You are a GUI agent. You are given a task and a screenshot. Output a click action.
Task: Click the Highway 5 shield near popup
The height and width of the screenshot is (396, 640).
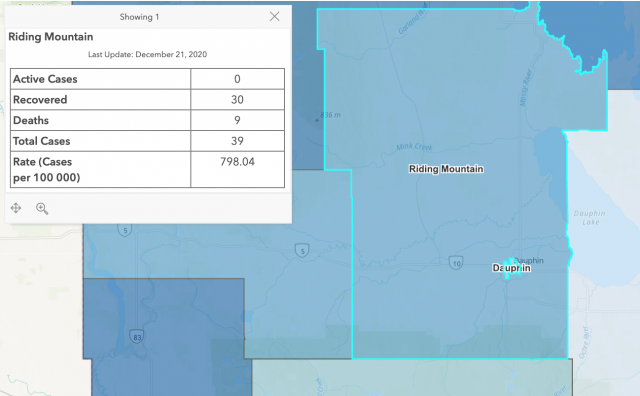125,230
